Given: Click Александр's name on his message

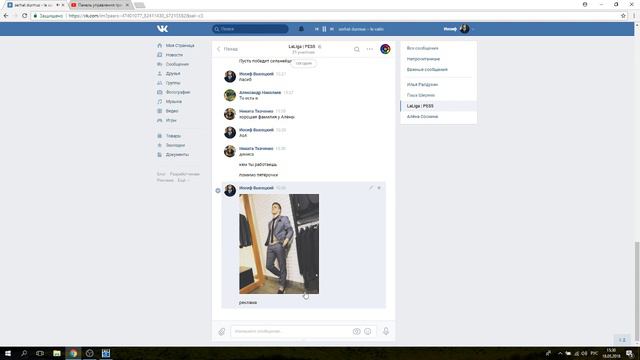Looking at the screenshot, I should [260, 93].
